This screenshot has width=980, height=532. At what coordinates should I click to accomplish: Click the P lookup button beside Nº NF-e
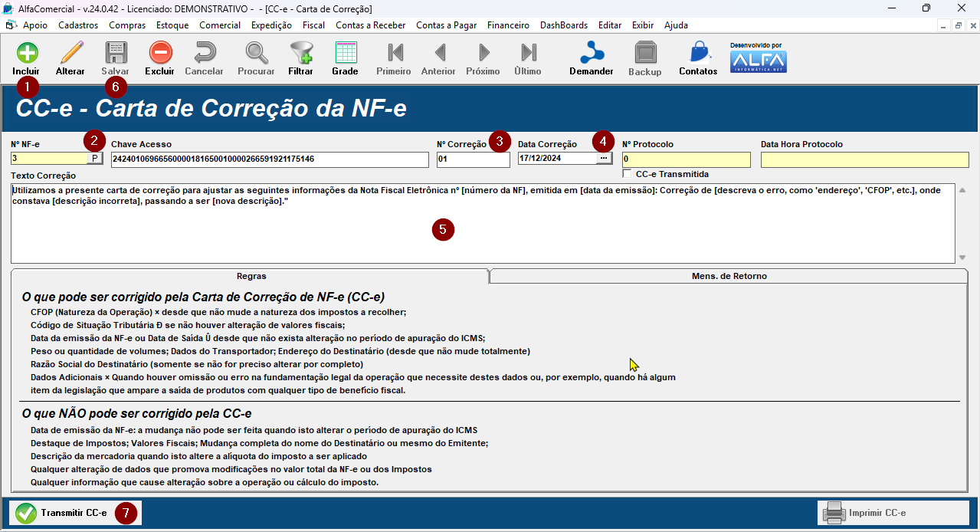(95, 159)
